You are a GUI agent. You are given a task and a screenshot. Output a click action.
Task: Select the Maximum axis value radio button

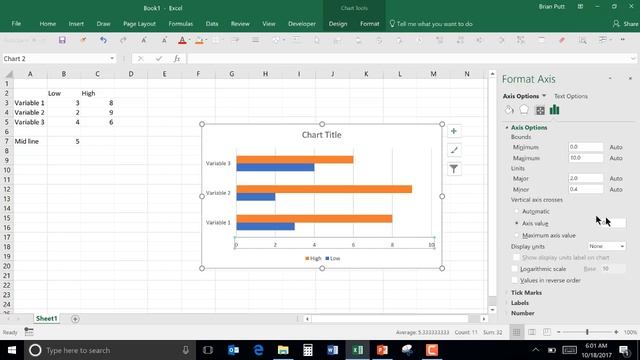(x=516, y=236)
